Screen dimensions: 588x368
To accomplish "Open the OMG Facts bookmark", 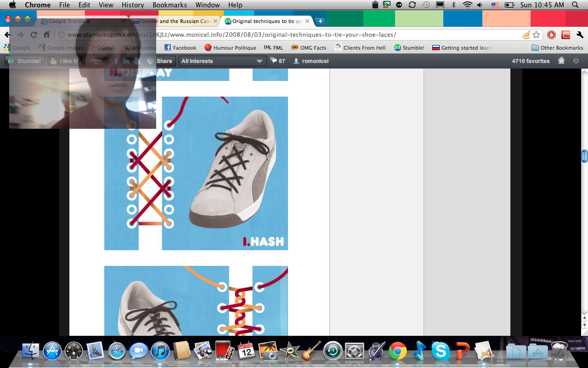I will point(309,47).
